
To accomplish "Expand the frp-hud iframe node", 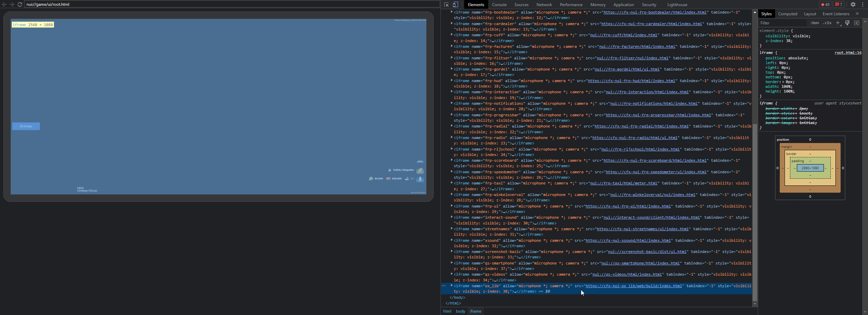I will tap(452, 81).
